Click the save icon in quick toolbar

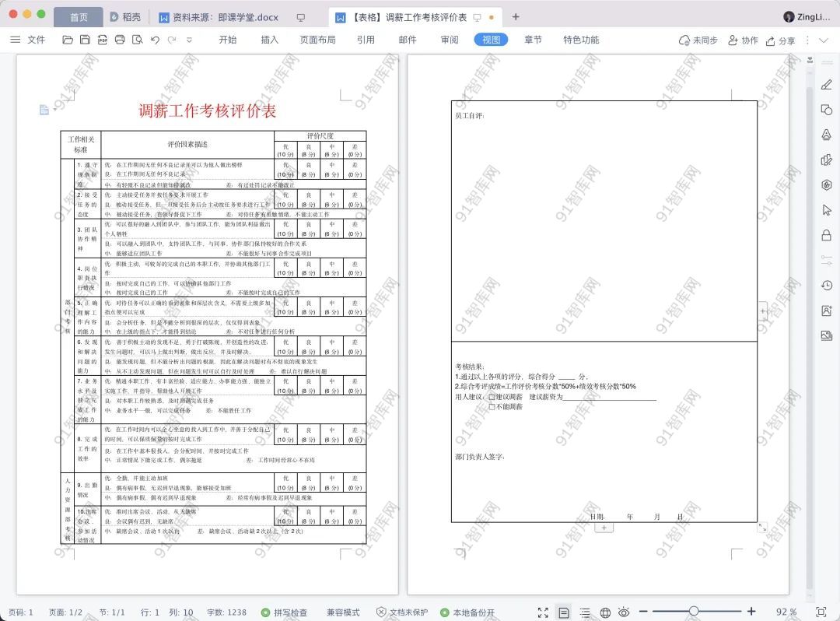85,40
